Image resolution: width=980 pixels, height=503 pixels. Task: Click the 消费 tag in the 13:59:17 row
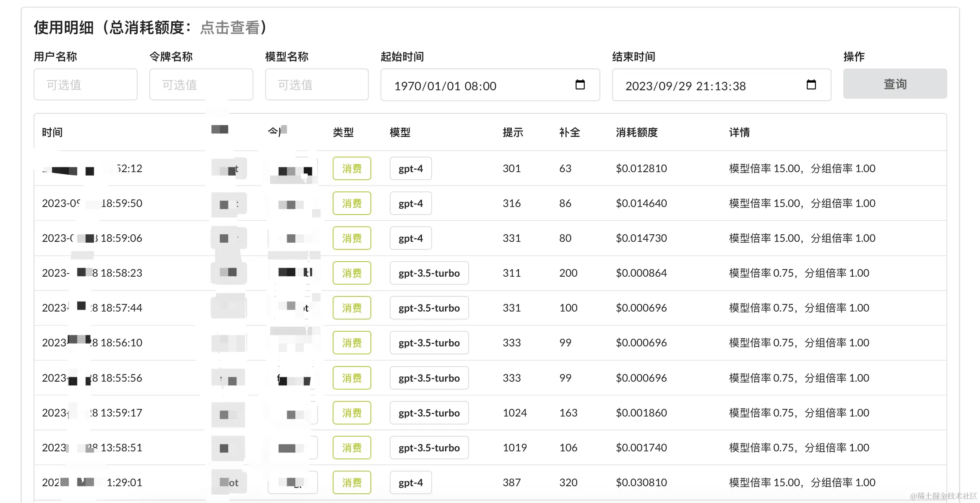pyautogui.click(x=352, y=413)
